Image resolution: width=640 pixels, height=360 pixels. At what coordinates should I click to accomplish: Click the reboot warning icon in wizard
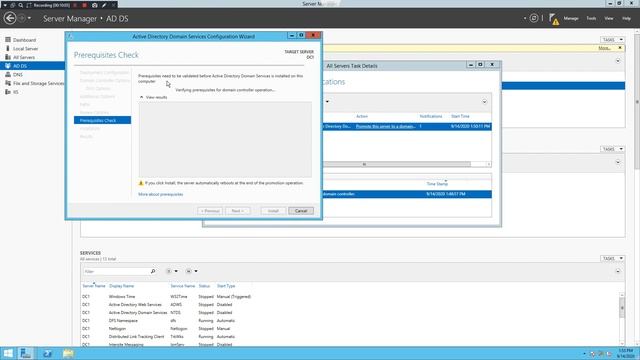(x=141, y=183)
